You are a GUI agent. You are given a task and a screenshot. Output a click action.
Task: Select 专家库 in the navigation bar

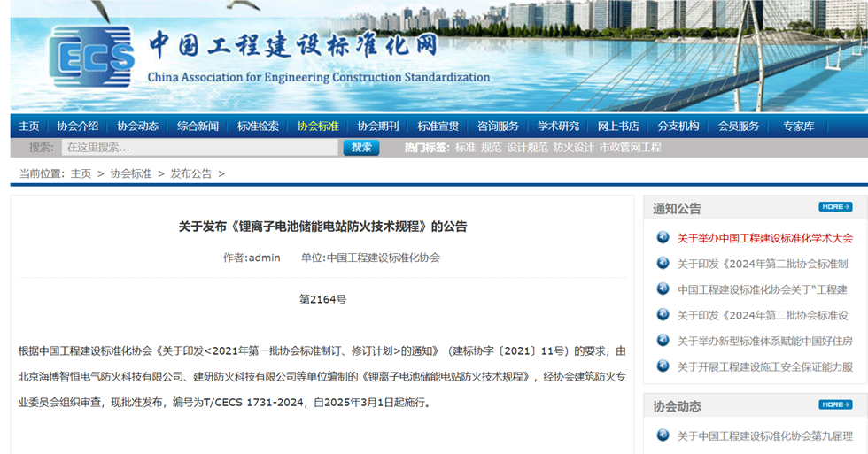click(798, 126)
